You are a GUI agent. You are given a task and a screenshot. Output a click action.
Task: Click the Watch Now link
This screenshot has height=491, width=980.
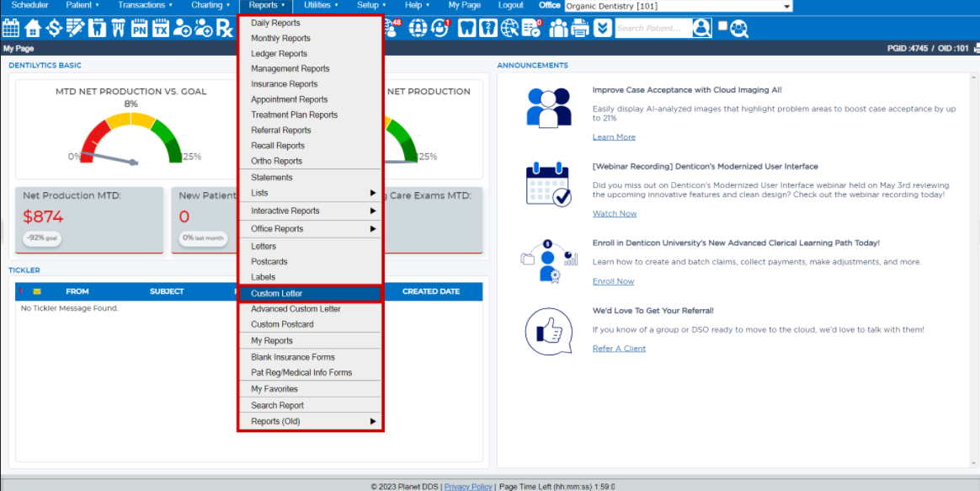[615, 214]
